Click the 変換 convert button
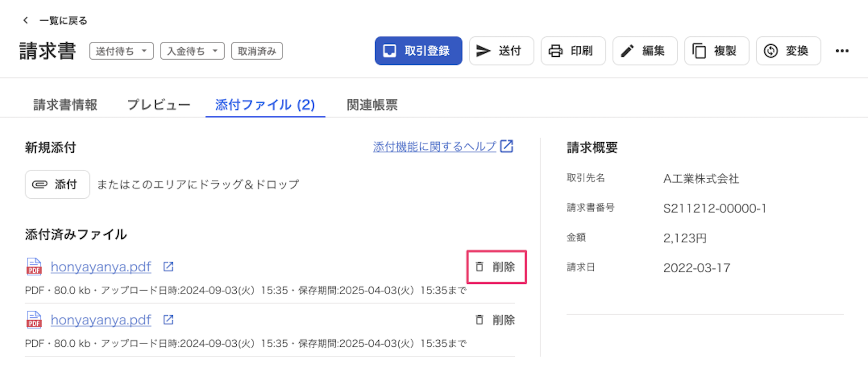868x368 pixels. (788, 51)
